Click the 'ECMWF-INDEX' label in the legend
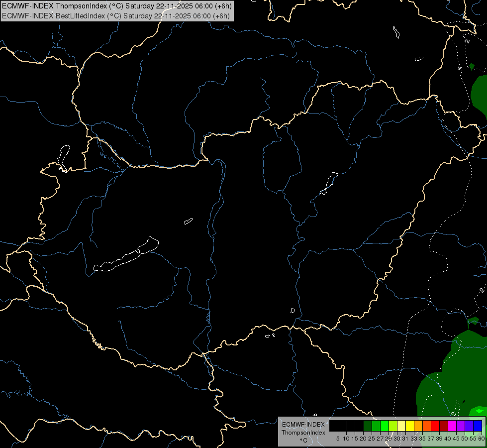 click(303, 425)
